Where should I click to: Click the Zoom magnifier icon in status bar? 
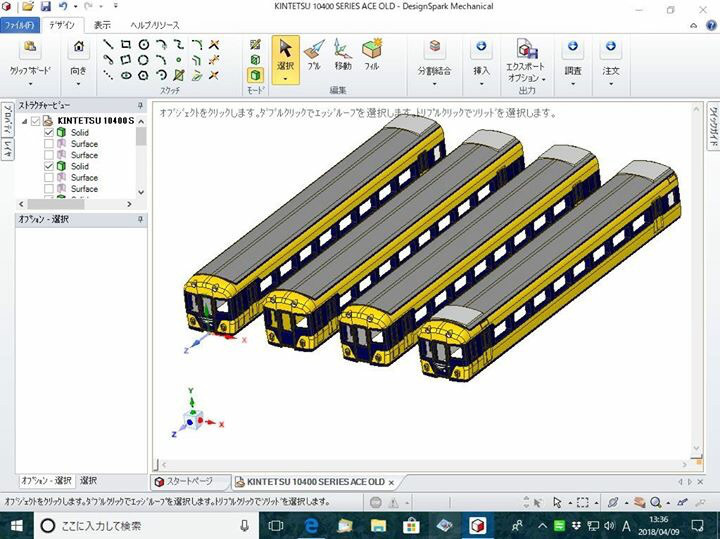click(x=655, y=502)
